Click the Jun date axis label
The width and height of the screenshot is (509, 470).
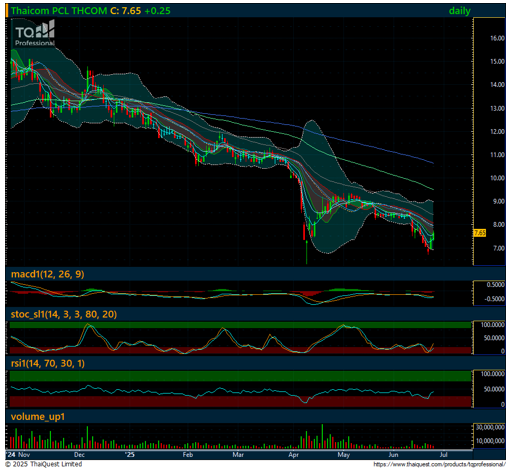click(394, 455)
